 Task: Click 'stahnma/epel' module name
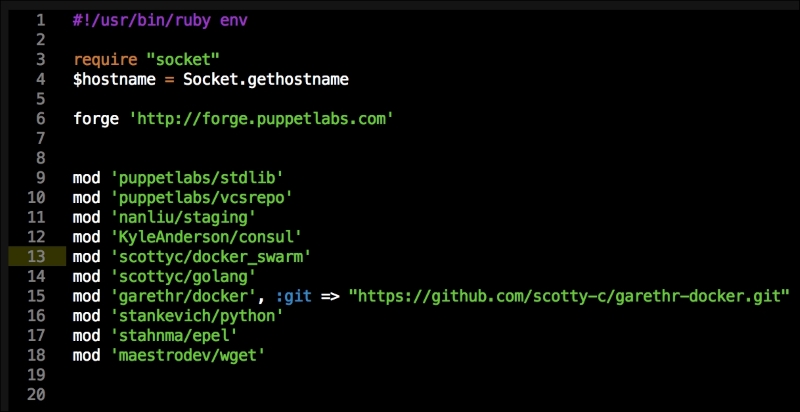pos(174,334)
